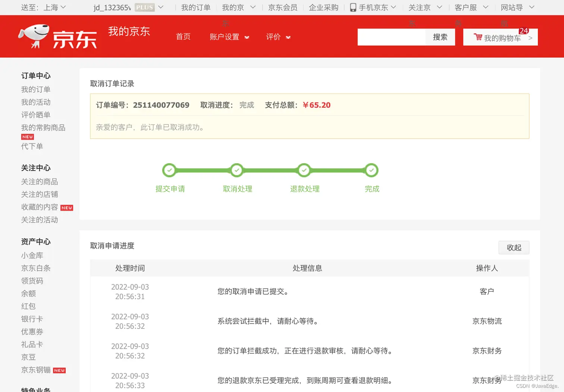Open 关注的店铺 in sidebar
This screenshot has width=564, height=392.
point(40,194)
